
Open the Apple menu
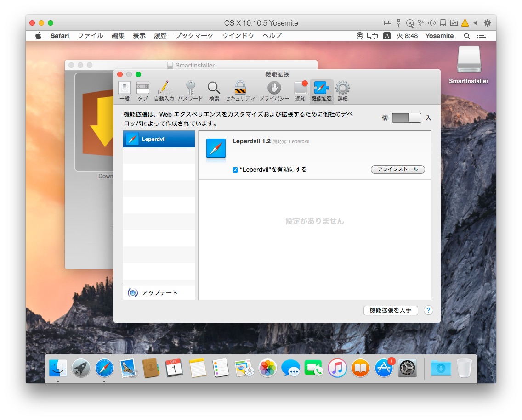click(x=38, y=36)
